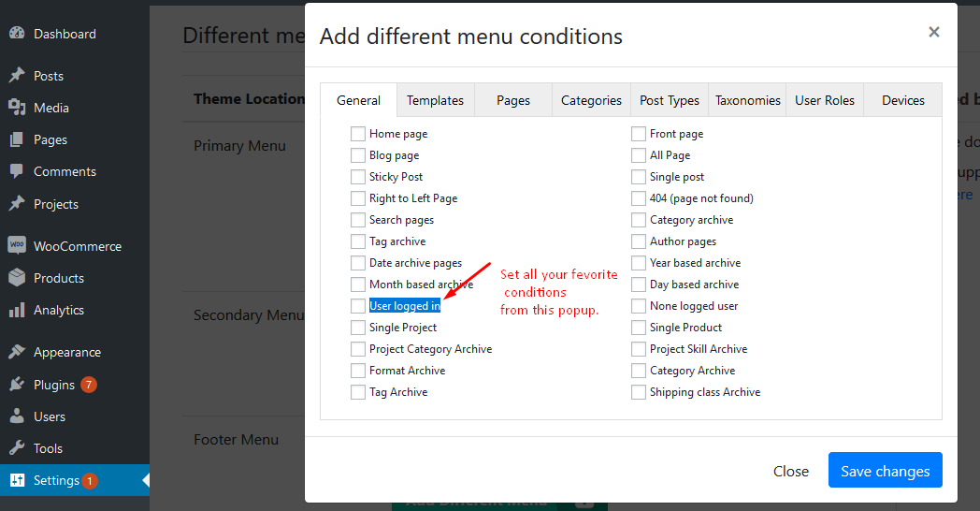This screenshot has height=511, width=980.
Task: Click the Comments bubble icon
Action: (17, 171)
